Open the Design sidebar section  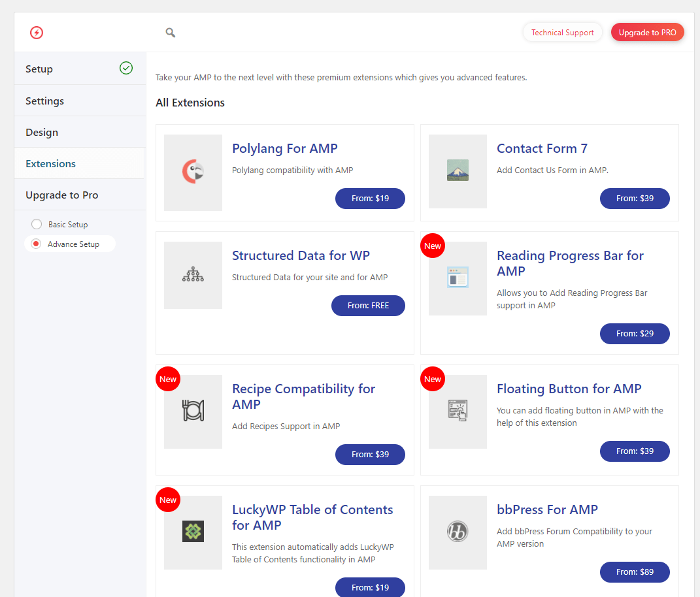pyautogui.click(x=80, y=132)
